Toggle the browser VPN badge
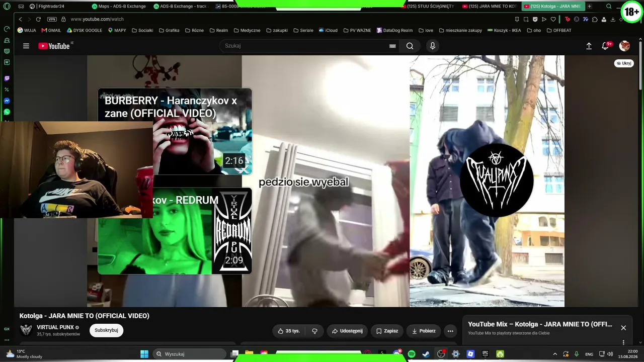 coord(52,19)
